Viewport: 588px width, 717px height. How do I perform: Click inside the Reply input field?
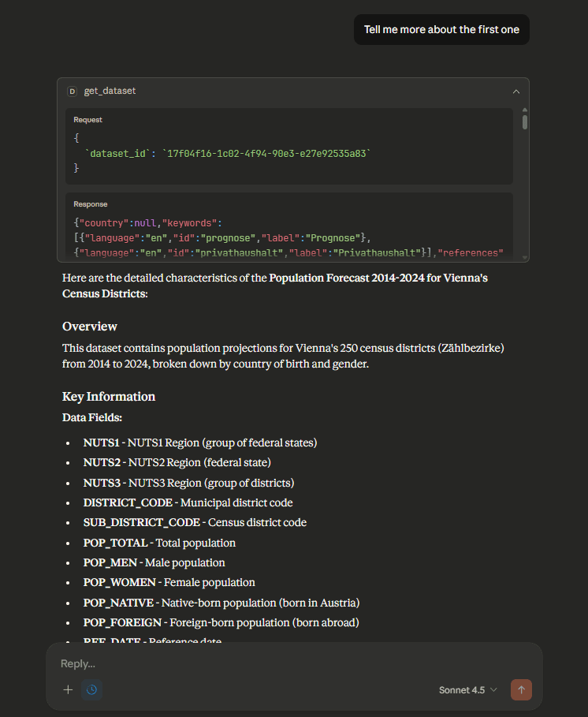coord(236,663)
